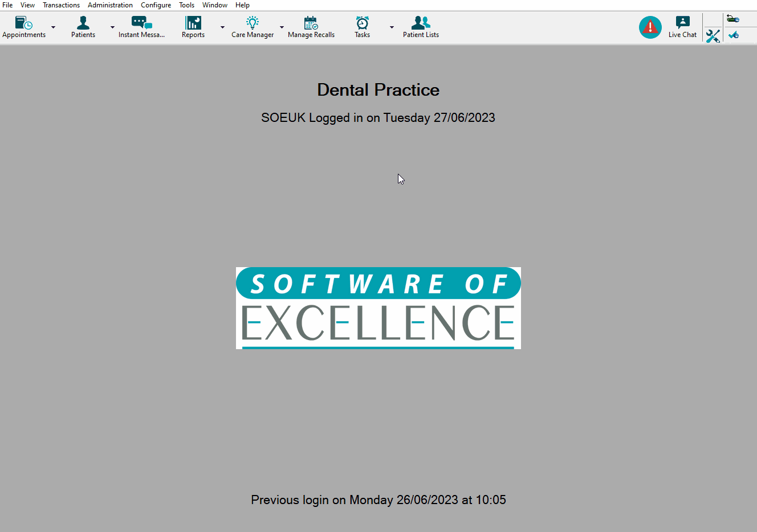Launch the Reports module
The width and height of the screenshot is (757, 532).
tap(193, 27)
